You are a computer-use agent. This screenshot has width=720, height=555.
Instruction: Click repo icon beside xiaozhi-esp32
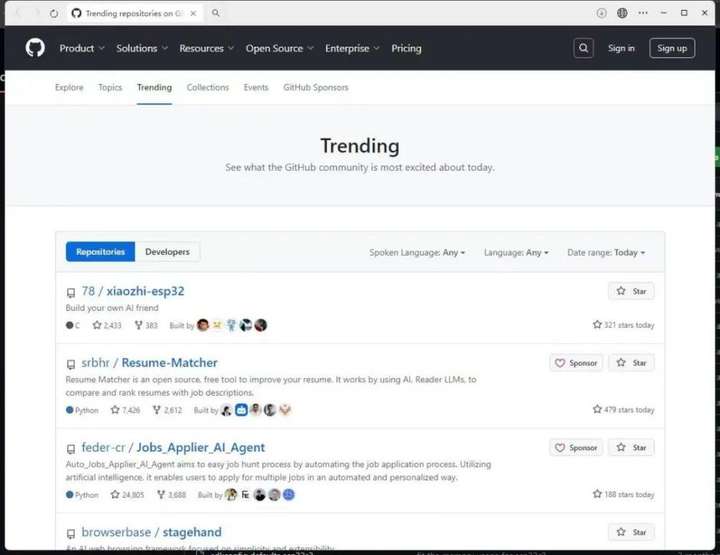pyautogui.click(x=71, y=292)
